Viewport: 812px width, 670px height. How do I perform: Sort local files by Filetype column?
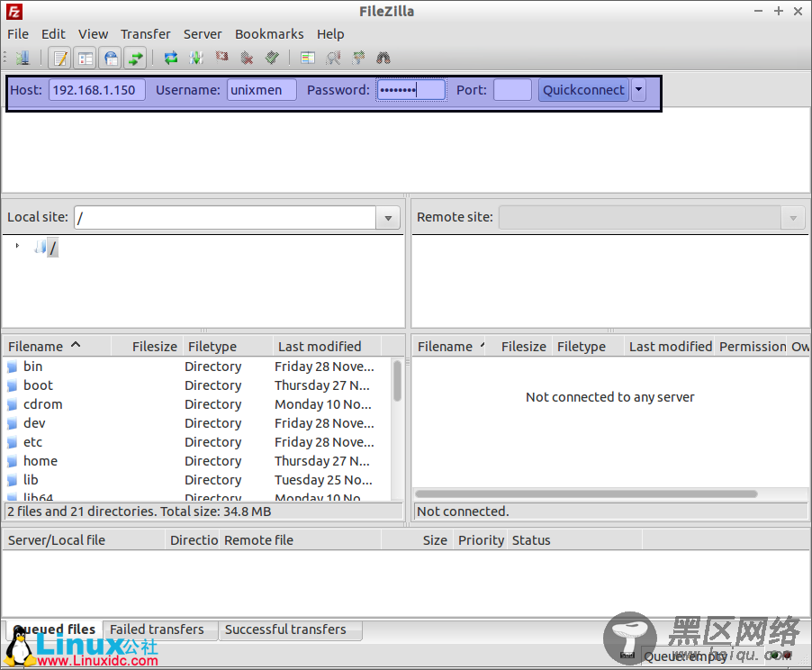click(x=228, y=346)
